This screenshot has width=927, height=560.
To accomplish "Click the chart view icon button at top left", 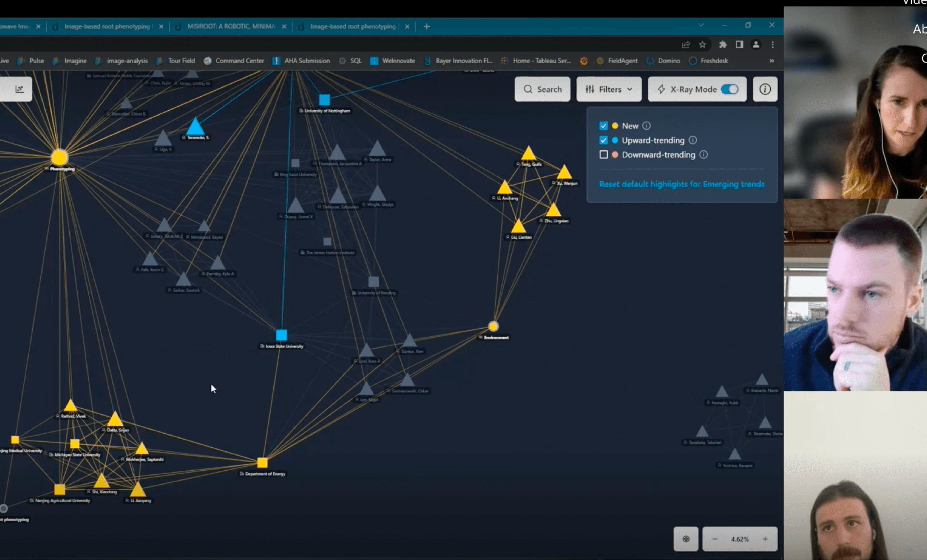I will point(19,89).
